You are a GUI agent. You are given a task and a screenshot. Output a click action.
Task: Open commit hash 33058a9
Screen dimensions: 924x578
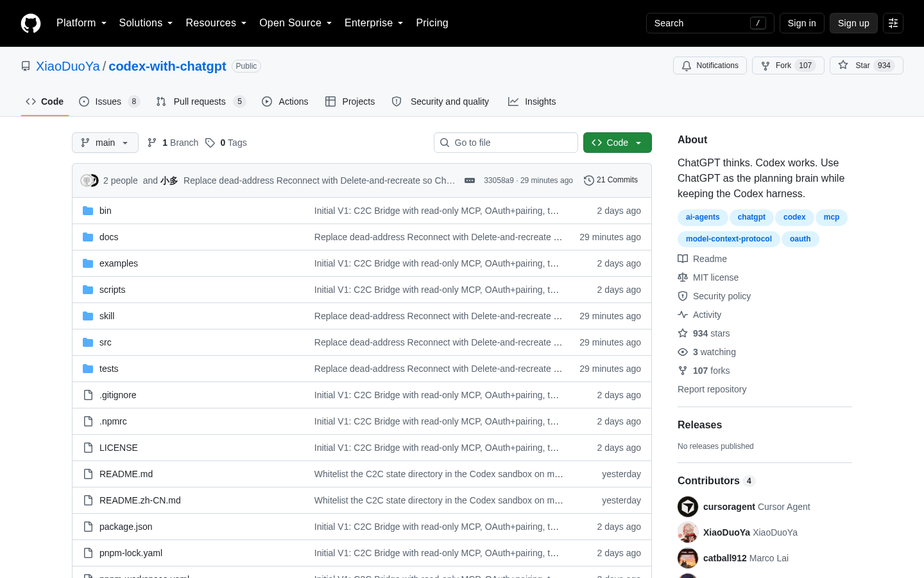click(x=499, y=180)
